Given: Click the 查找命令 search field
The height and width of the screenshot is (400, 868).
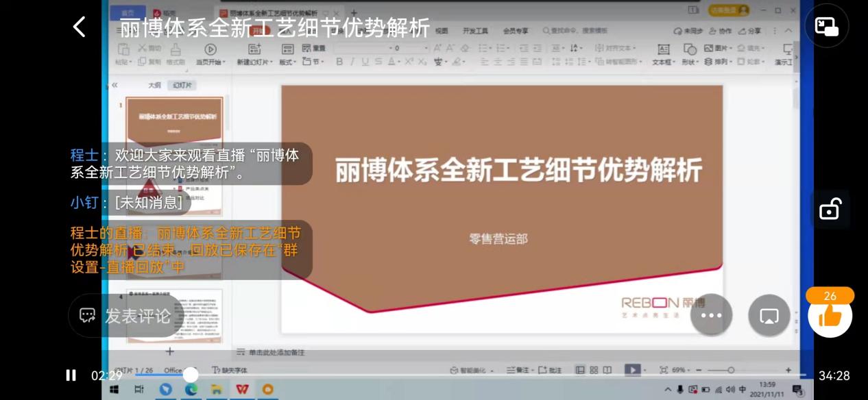Looking at the screenshot, I should pyautogui.click(x=576, y=31).
